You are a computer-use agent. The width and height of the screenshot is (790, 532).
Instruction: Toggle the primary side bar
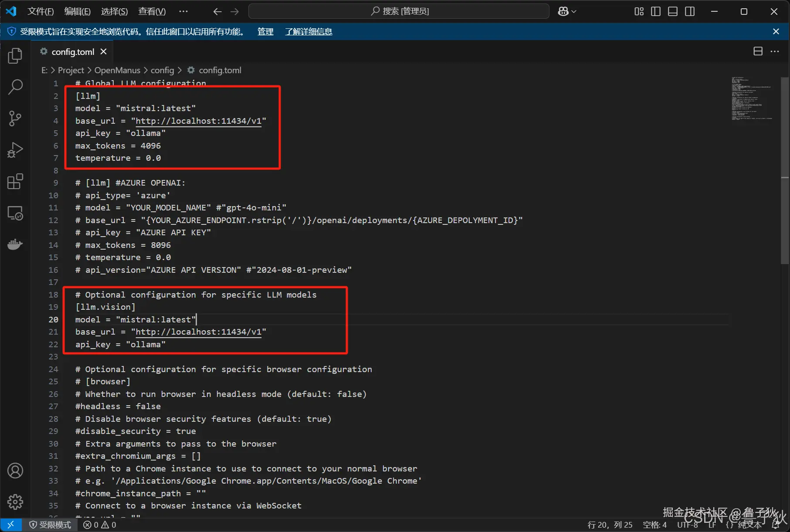[656, 11]
